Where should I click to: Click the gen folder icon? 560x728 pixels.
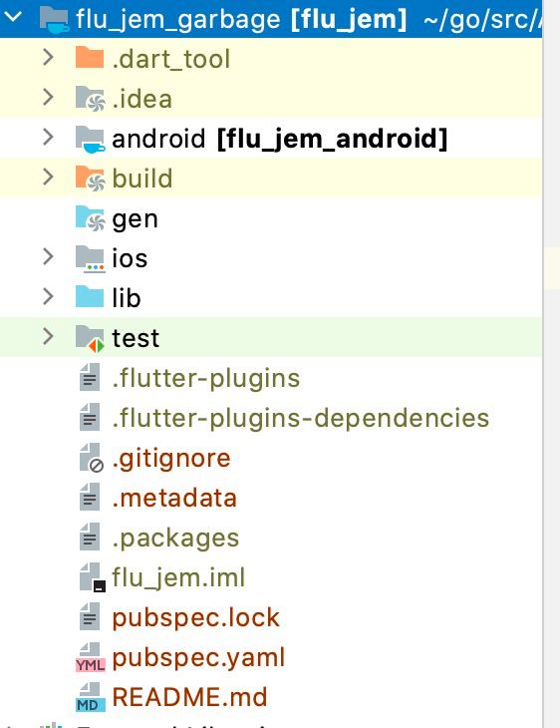tap(90, 218)
